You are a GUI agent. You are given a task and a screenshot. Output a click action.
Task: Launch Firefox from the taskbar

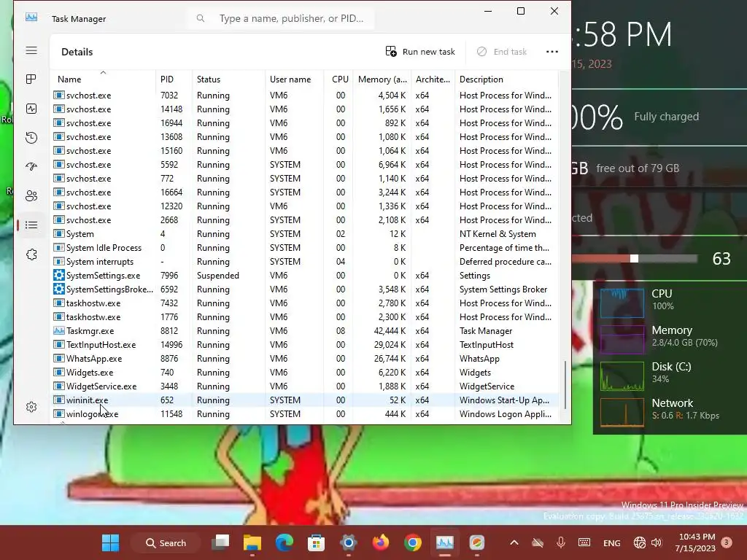[381, 542]
